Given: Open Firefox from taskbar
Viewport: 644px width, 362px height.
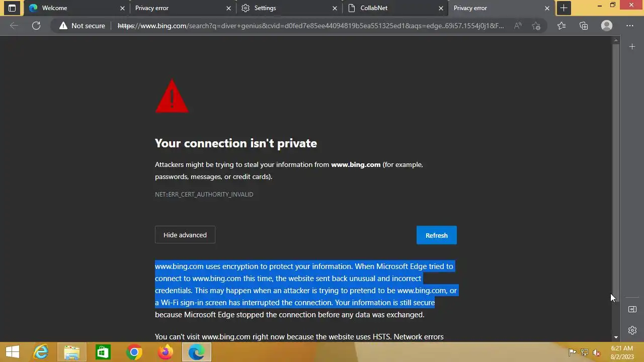Looking at the screenshot, I should (165, 352).
